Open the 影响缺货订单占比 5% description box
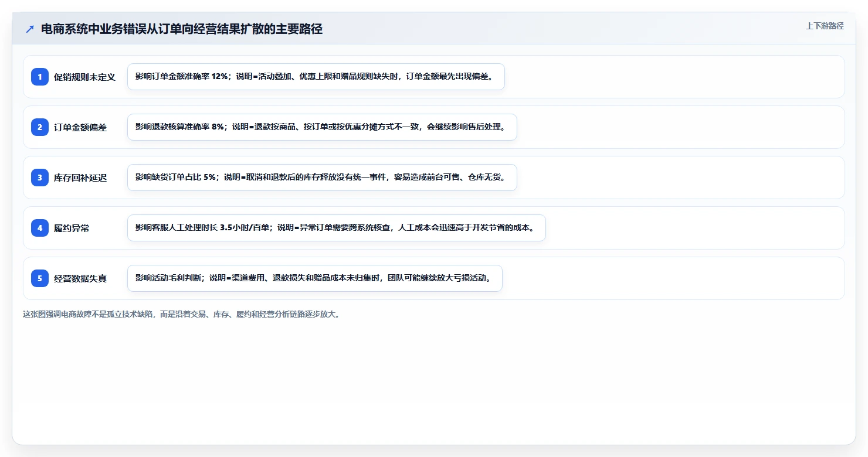 (x=322, y=178)
